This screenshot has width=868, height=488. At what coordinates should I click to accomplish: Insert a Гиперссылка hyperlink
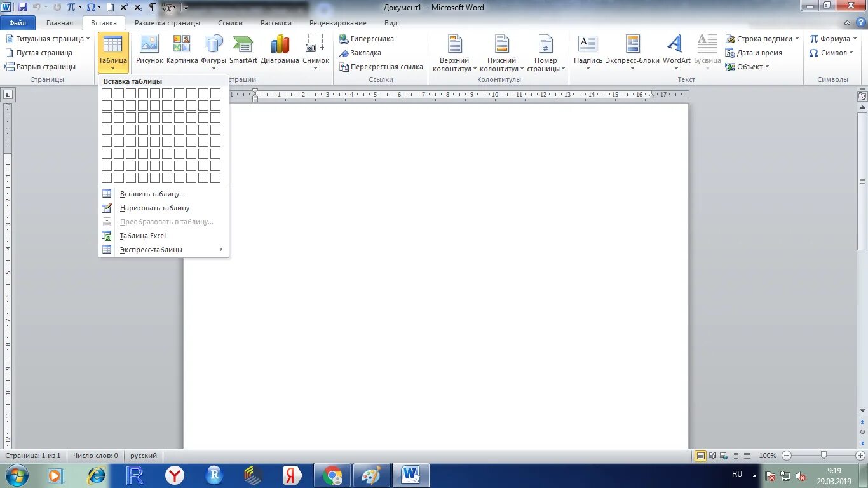pyautogui.click(x=366, y=39)
